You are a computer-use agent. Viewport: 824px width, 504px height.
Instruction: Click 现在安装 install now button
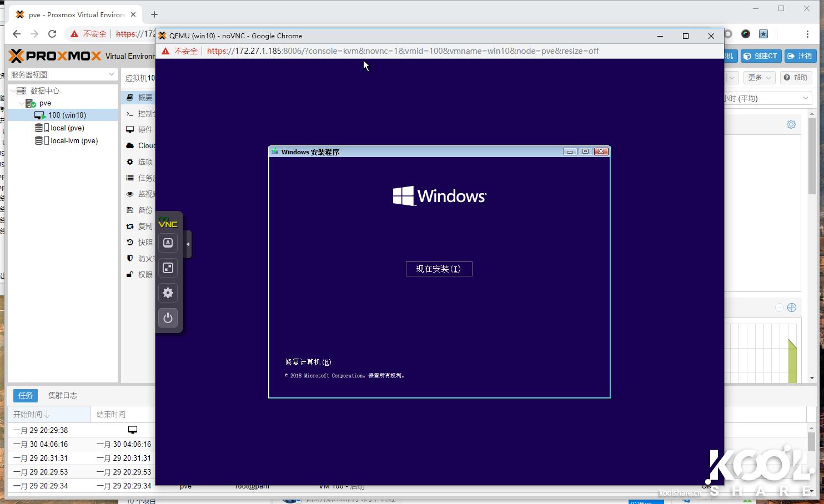(439, 269)
